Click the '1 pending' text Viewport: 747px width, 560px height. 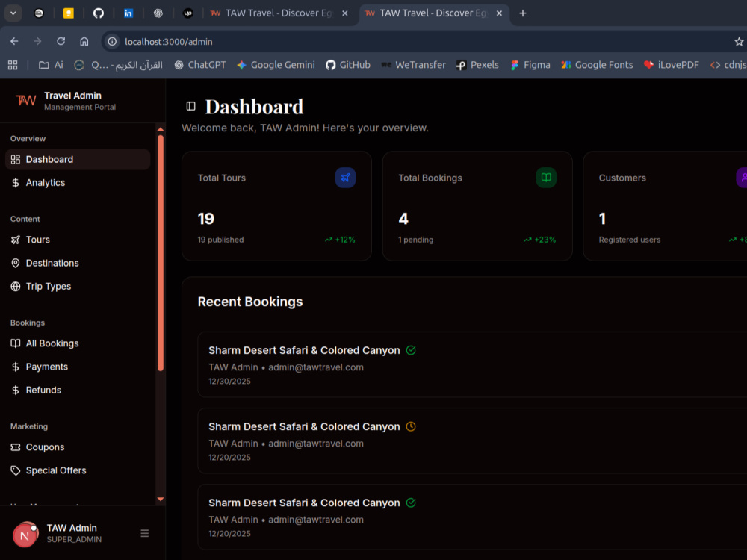[x=416, y=240]
